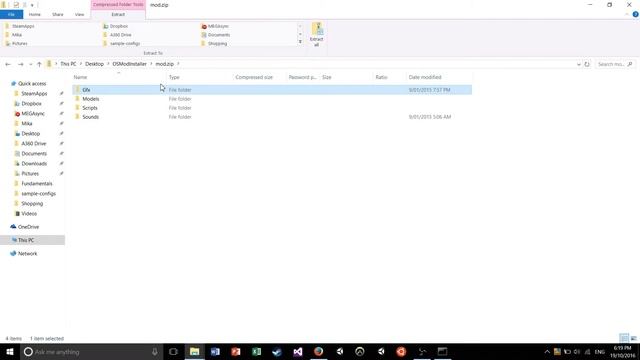Viewport: 640px width, 360px height.
Task: Open MEGAsync in navigation pane
Action: tap(33, 113)
